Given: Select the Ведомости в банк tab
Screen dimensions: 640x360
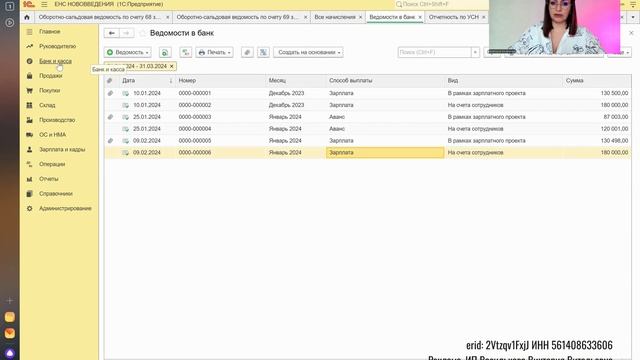Looking at the screenshot, I should coord(392,17).
